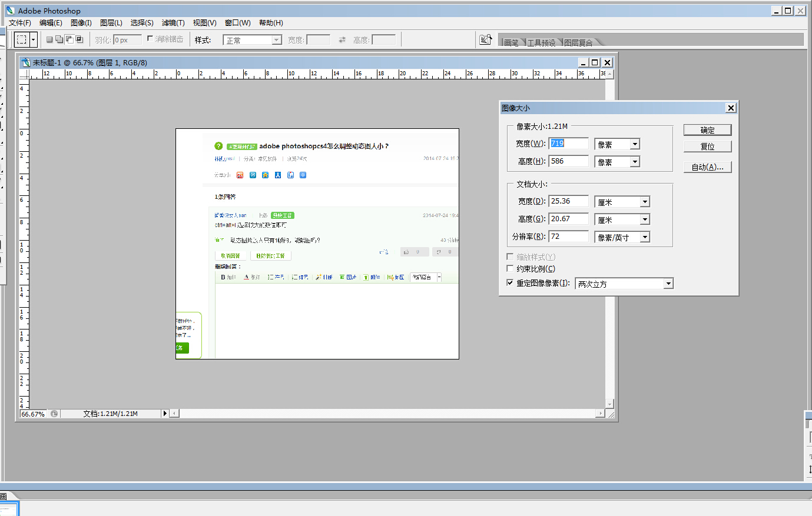Viewport: 812px width, 516px height.
Task: Click the horizontal scrollbar right arrow
Action: (601, 414)
